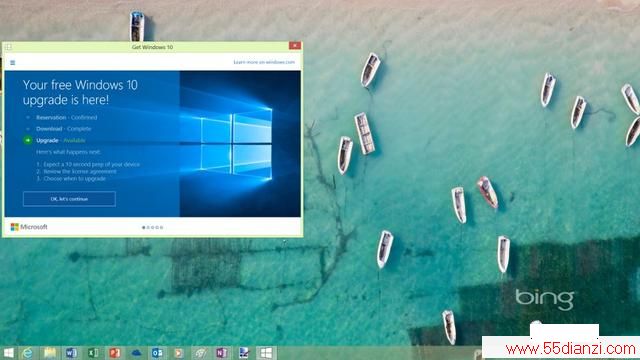Click the window icon in the Get Windows 10 title bar

tap(8, 47)
